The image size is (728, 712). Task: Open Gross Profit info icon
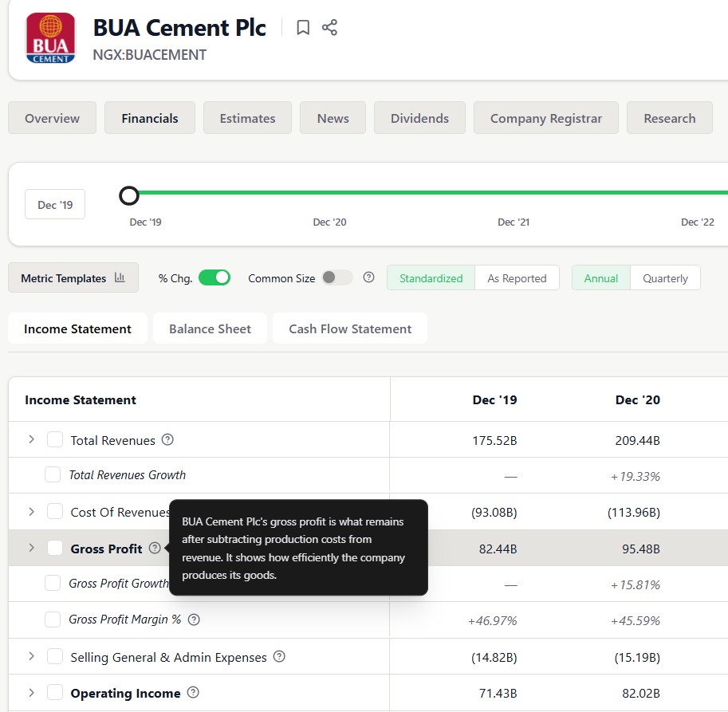click(155, 549)
